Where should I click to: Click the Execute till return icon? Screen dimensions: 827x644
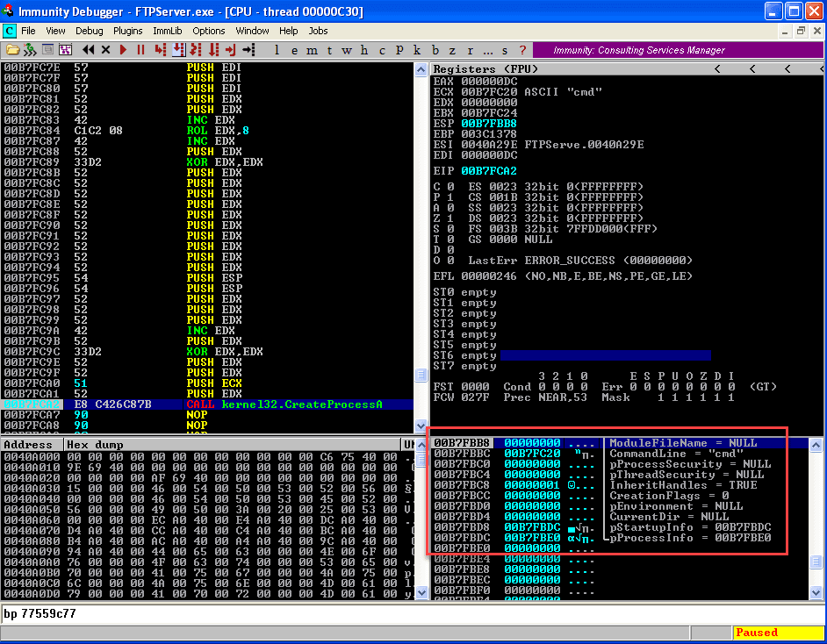coord(231,50)
